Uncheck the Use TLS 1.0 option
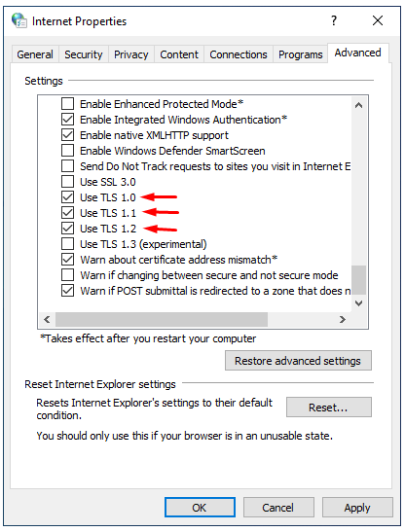This screenshot has width=405, height=532. click(x=67, y=197)
